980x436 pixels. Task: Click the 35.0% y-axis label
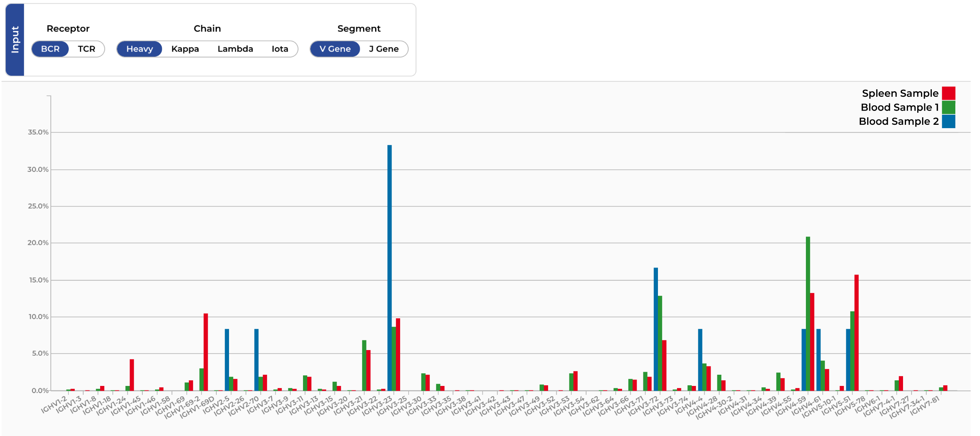click(38, 132)
